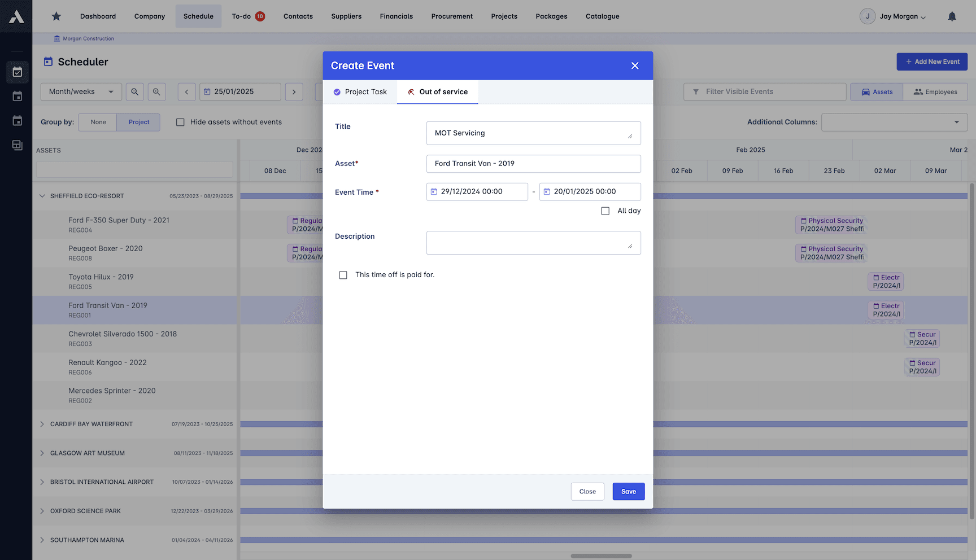Screen dimensions: 976x560
Task: Click the calendar icon beside the event start date
Action: (434, 191)
